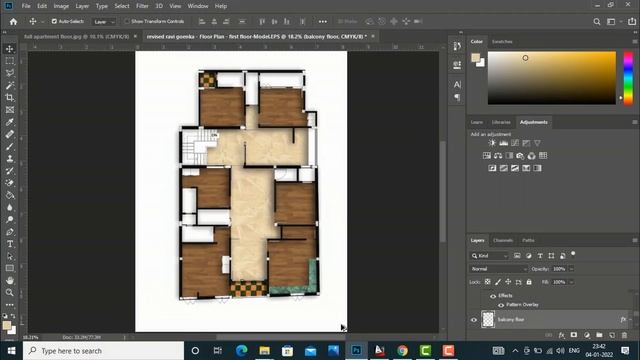
Task: Select the Paint Bucket tool
Action: point(10,196)
